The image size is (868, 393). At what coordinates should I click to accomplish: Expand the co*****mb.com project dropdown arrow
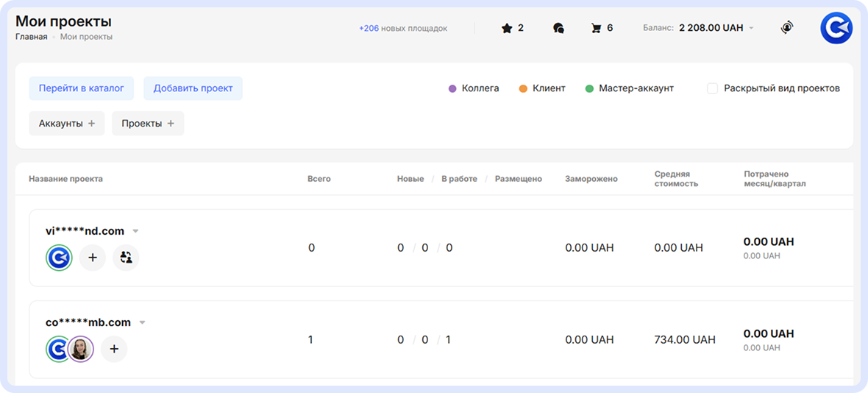pos(142,322)
